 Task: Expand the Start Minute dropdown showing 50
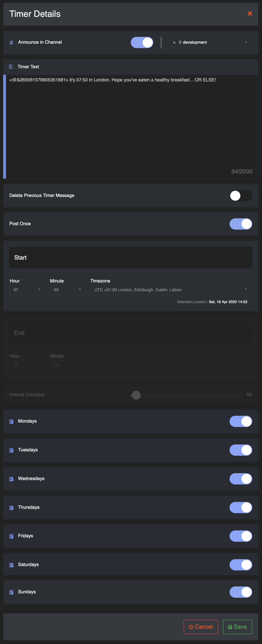(68, 289)
